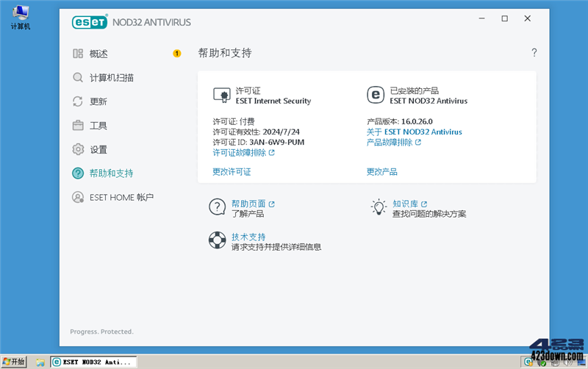Open ESET HOME 帐户 page
This screenshot has height=369, width=588.
121,197
